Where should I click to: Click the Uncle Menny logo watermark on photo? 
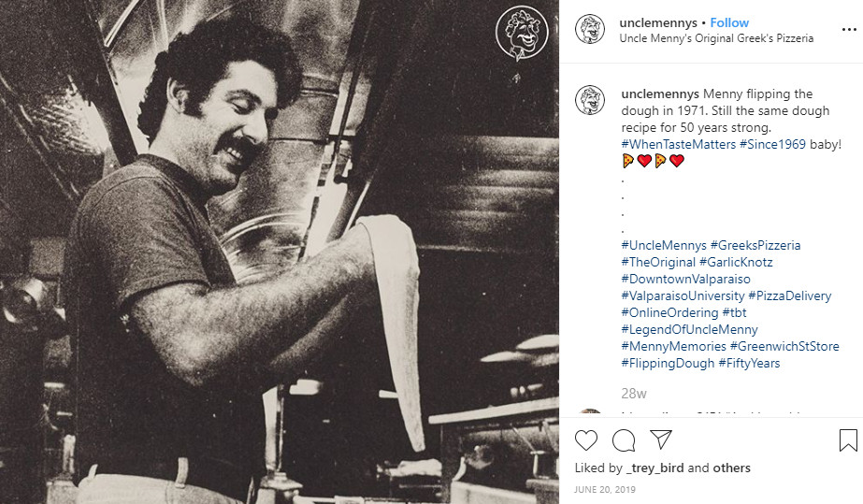point(521,32)
